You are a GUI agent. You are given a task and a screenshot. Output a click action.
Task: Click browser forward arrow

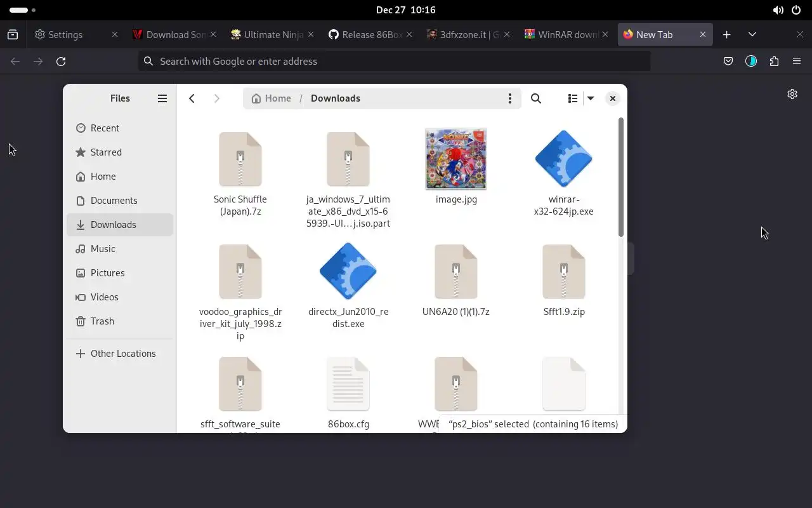tap(38, 62)
